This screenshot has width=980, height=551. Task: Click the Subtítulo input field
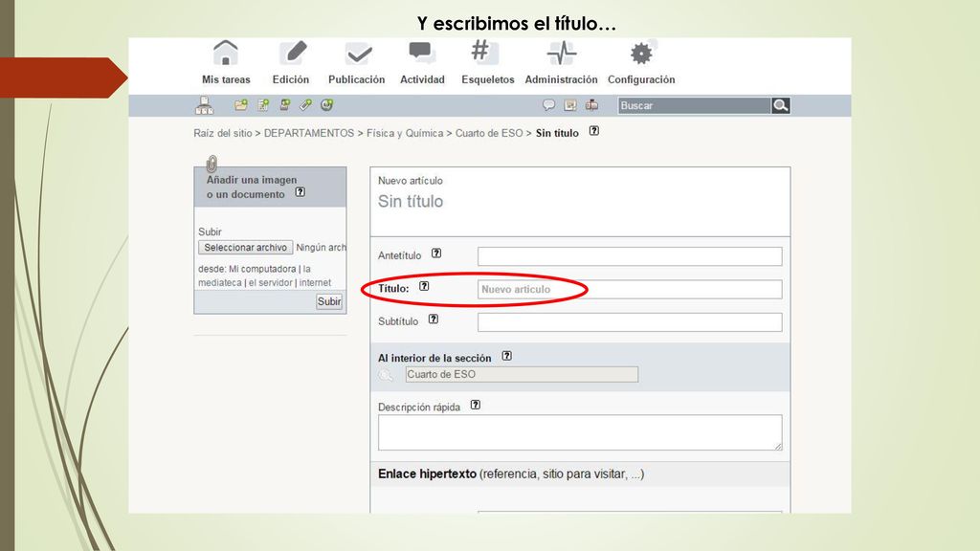click(x=630, y=322)
